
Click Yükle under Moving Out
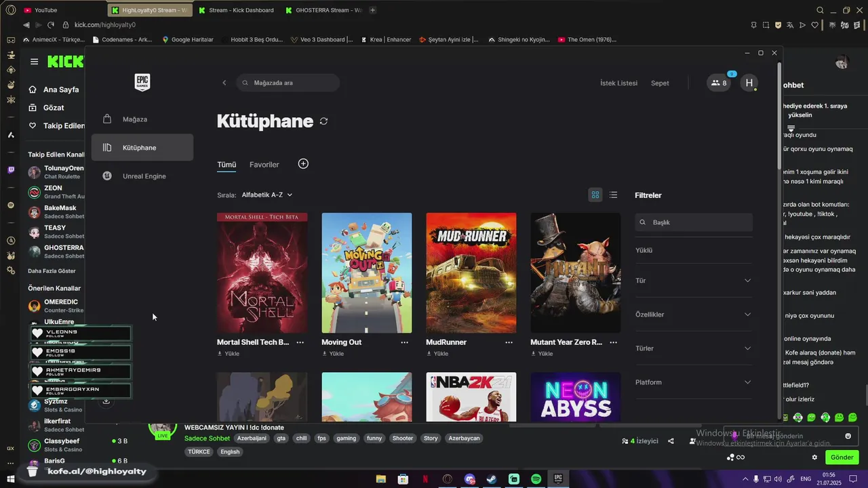click(333, 354)
